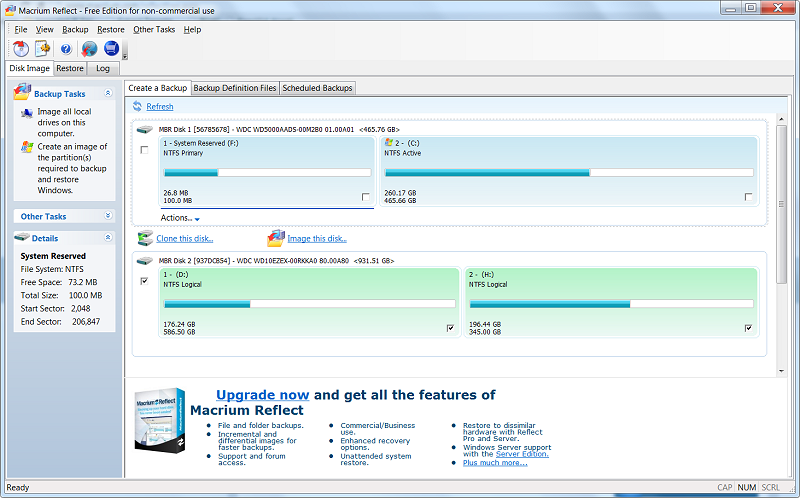The image size is (800, 498).
Task: Click the (C:) partition usage bar
Action: tap(569, 172)
